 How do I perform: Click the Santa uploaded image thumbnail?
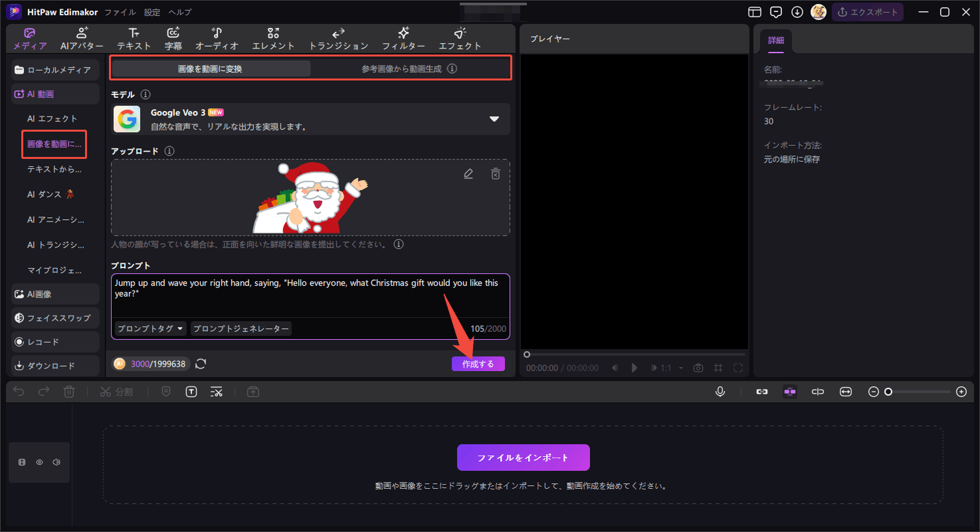311,198
